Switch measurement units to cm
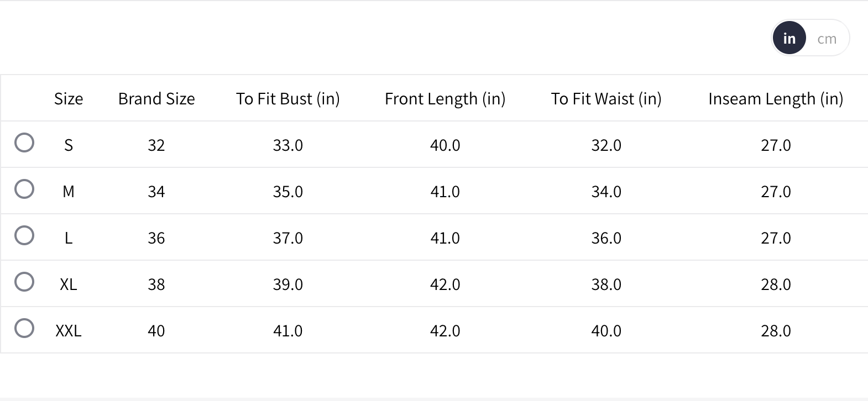868x401 pixels. [x=827, y=39]
